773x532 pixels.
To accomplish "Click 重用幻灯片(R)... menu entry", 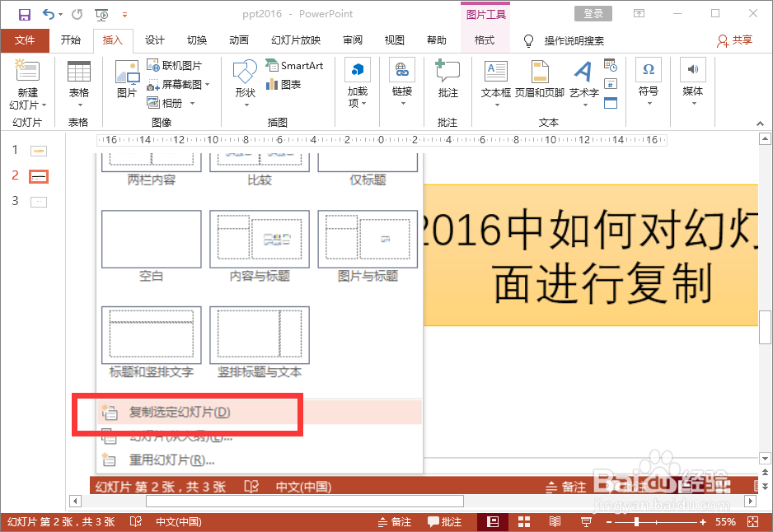I will [260, 460].
